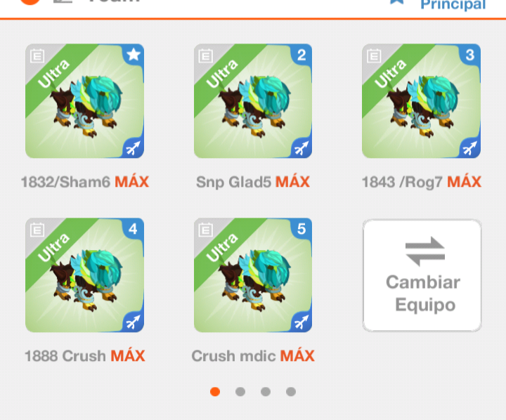This screenshot has width=506, height=420.
Task: Tap slot number 5 badge
Action: tap(301, 229)
